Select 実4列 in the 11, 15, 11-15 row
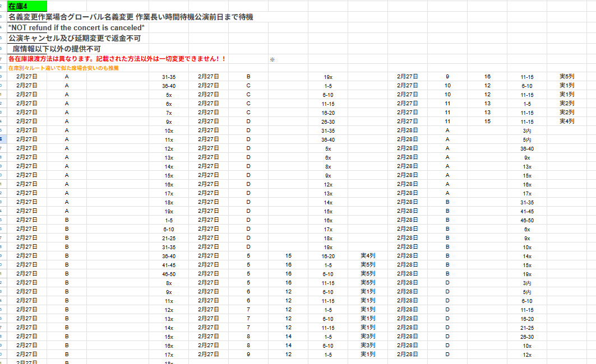This screenshot has width=596, height=364. pyautogui.click(x=567, y=122)
